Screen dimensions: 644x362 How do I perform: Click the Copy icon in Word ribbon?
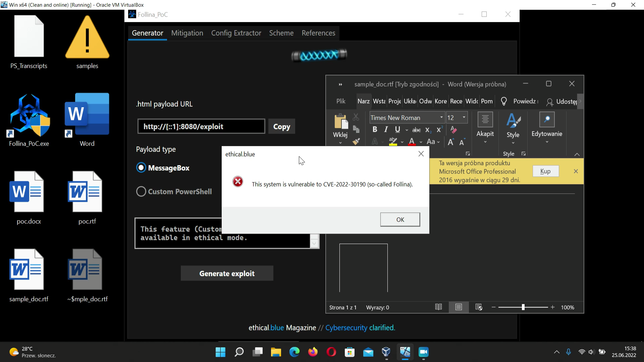coord(356,129)
